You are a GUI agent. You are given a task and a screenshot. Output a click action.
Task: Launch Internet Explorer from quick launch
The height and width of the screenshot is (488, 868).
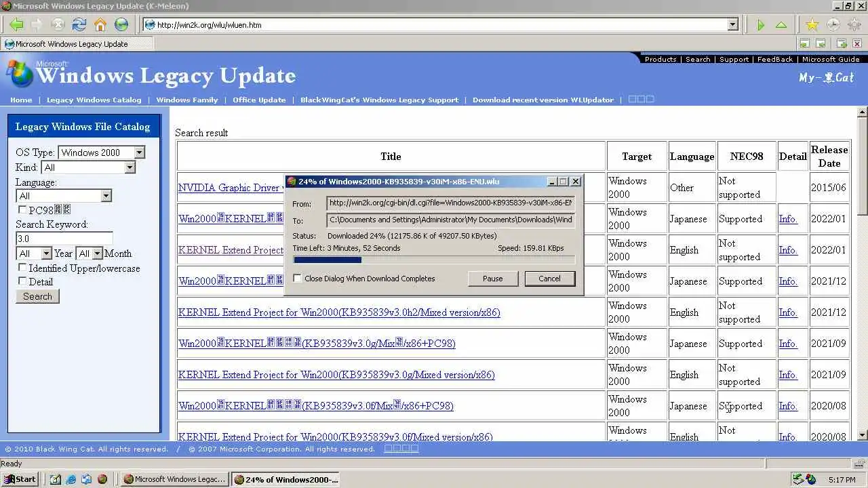(71, 479)
